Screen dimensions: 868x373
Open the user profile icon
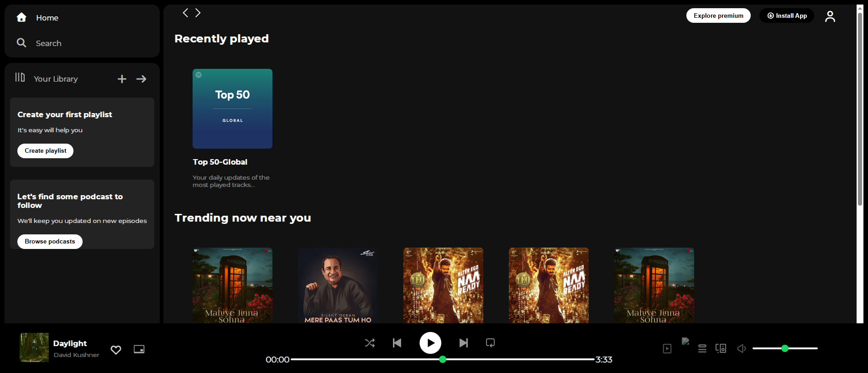pos(830,16)
